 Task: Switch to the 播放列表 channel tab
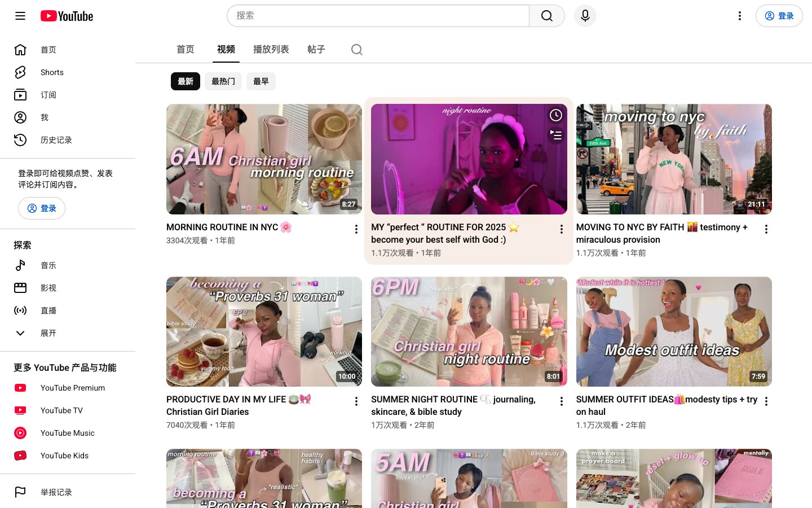[271, 50]
